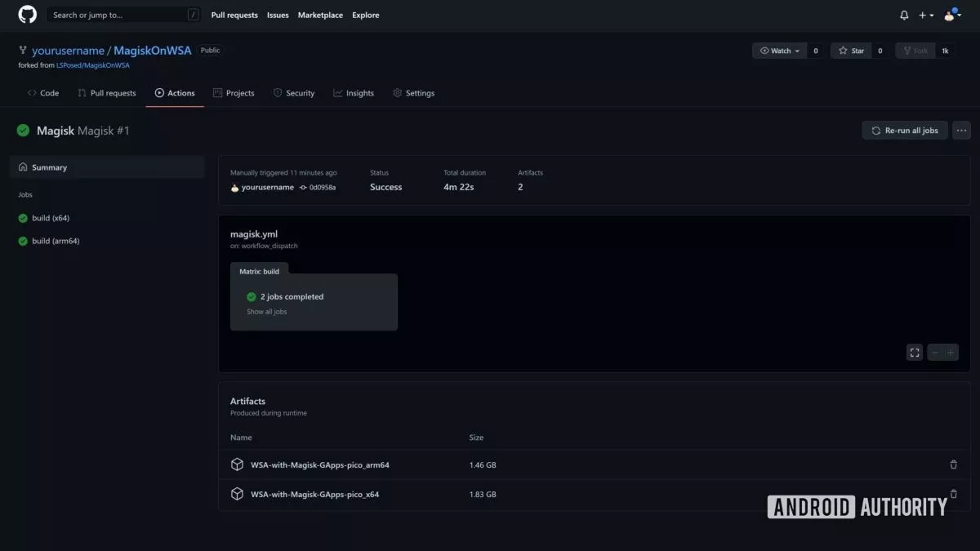
Task: Click the fork count 1k
Action: pyautogui.click(x=946, y=51)
